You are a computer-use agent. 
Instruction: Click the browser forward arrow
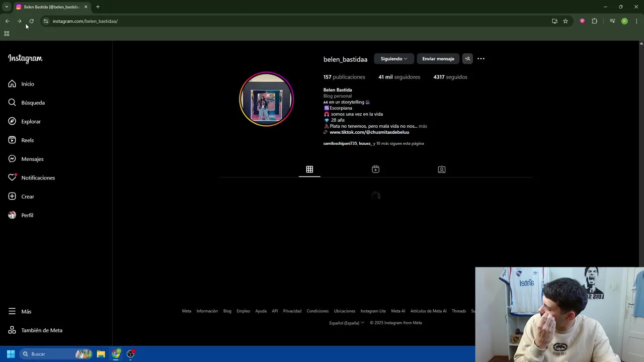tap(19, 21)
